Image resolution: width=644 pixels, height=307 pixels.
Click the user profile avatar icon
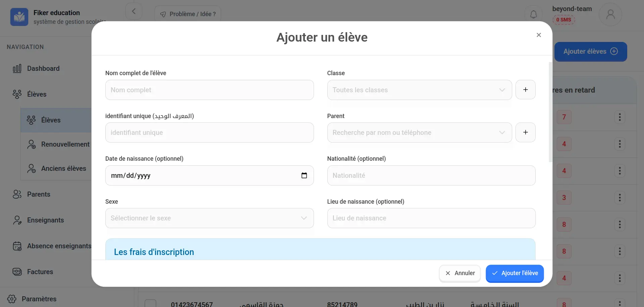coord(610,14)
